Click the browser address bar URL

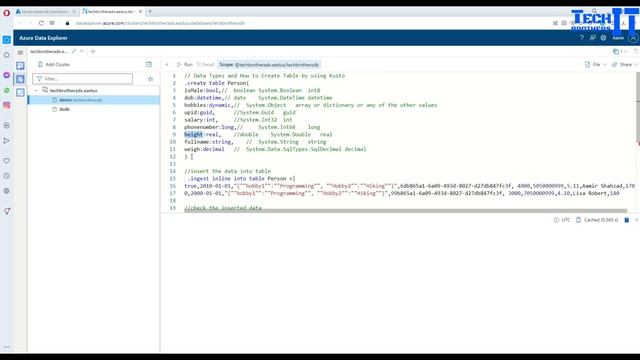(160, 23)
